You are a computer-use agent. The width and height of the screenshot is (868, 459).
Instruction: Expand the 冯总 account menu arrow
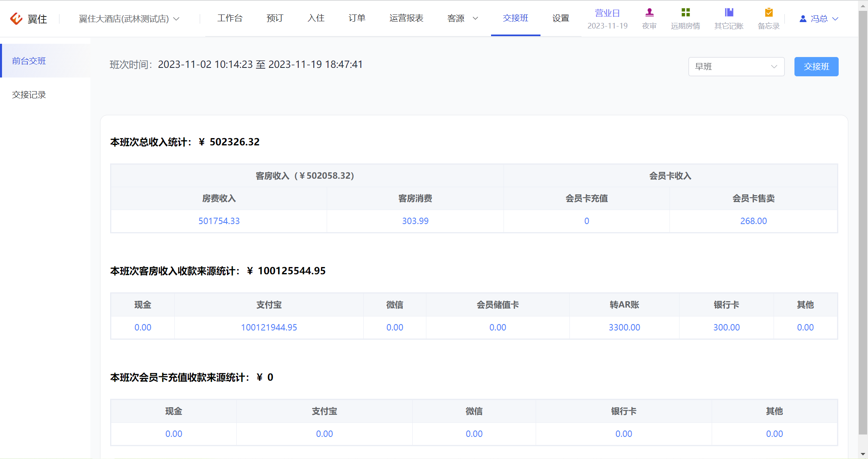click(835, 18)
